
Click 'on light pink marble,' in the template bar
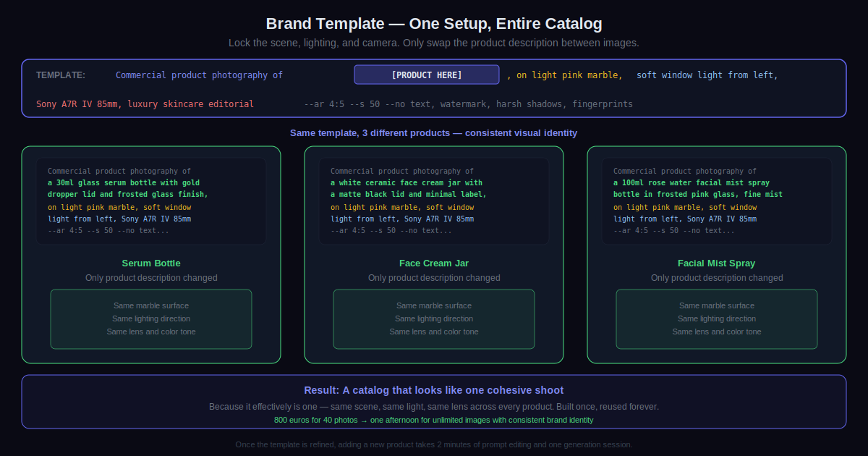[x=569, y=75]
